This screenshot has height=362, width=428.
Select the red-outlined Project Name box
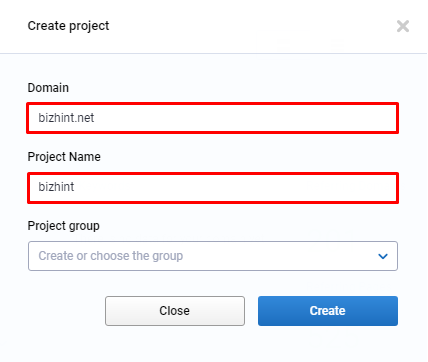[213, 188]
